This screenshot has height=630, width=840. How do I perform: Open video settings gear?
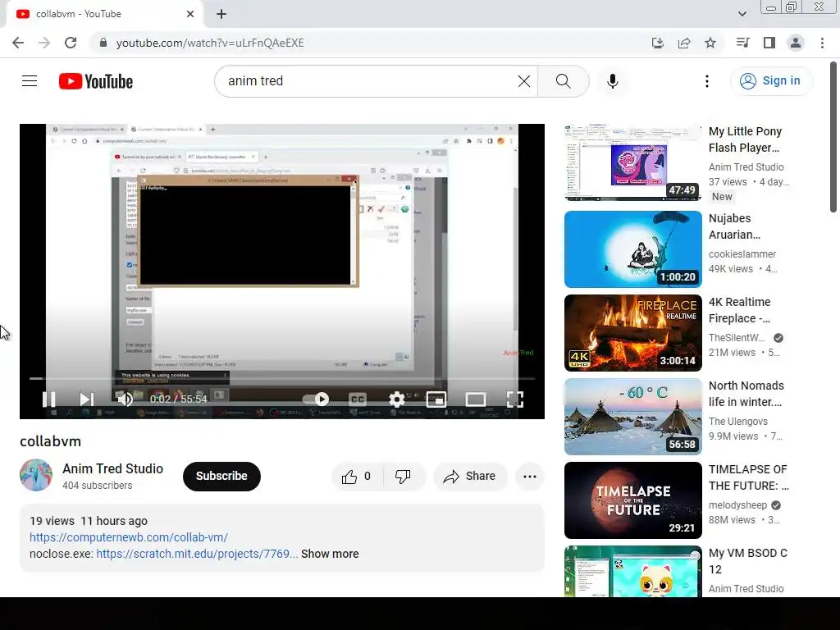(397, 399)
